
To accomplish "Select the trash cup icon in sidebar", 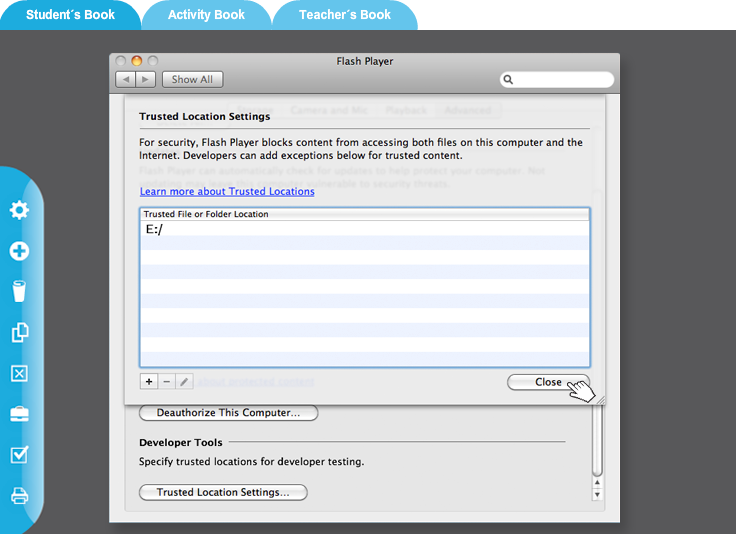I will 19,292.
